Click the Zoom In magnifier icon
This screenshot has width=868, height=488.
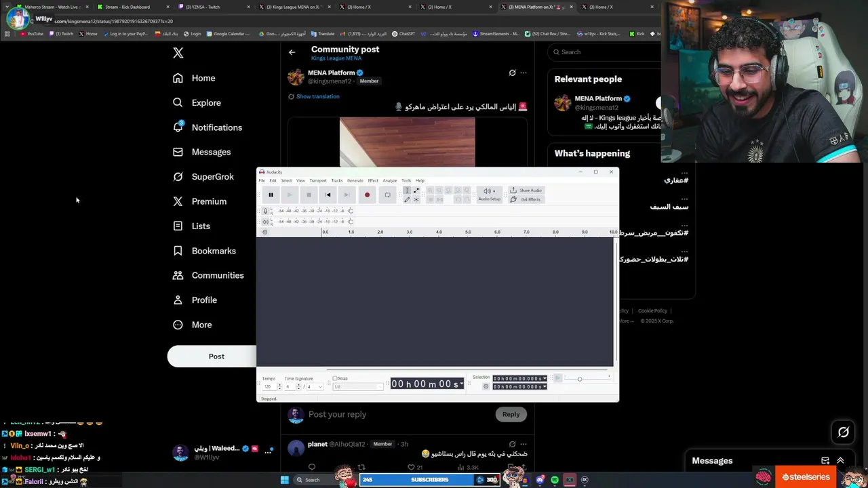click(x=430, y=190)
